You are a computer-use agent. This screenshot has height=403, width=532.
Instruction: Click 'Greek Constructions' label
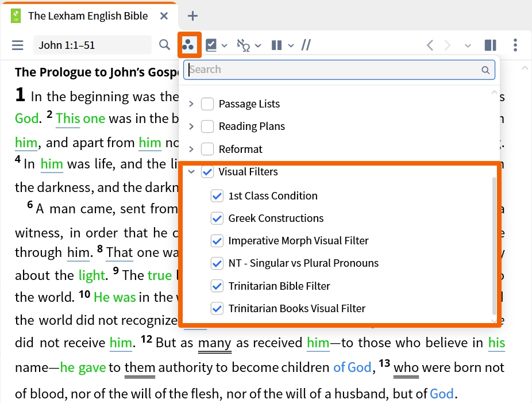276,218
